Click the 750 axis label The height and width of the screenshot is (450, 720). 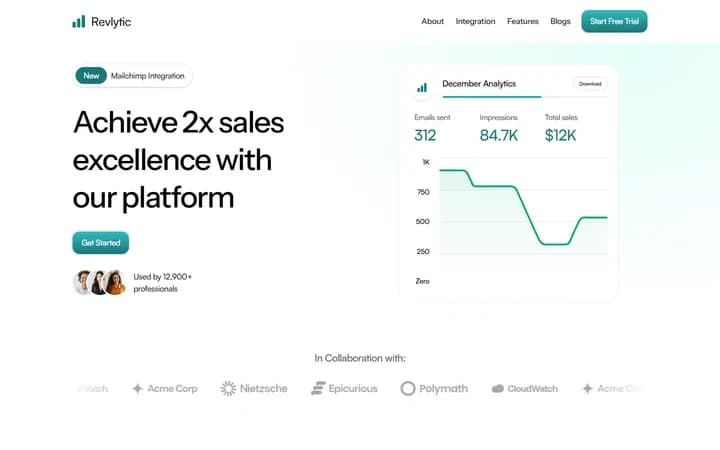pos(423,192)
